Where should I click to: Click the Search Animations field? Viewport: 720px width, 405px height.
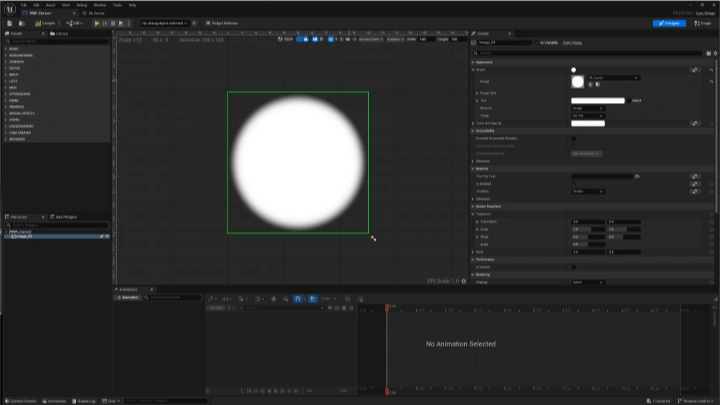point(172,298)
